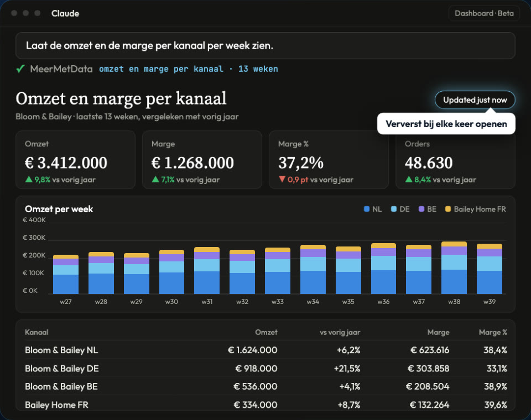Image resolution: width=531 pixels, height=420 pixels.
Task: Click the Marge % 37,2% value
Action: (x=301, y=163)
